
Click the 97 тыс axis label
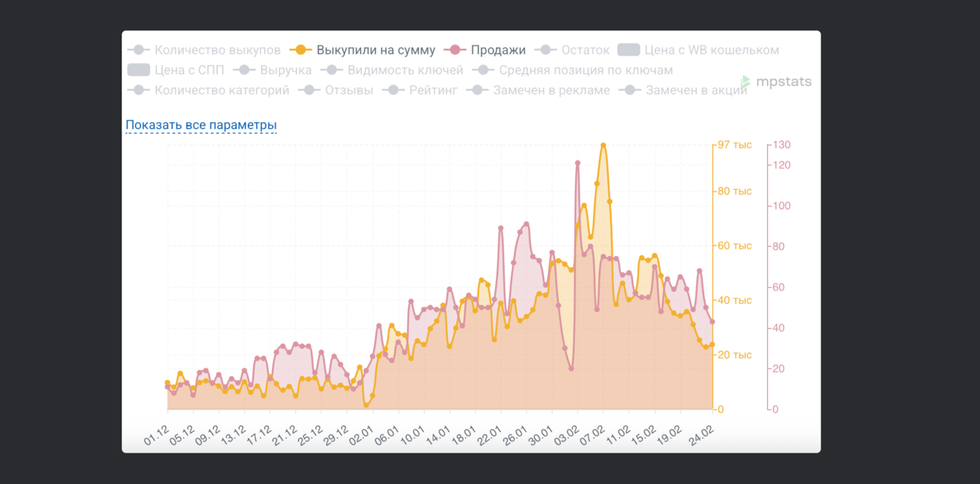coord(734,145)
